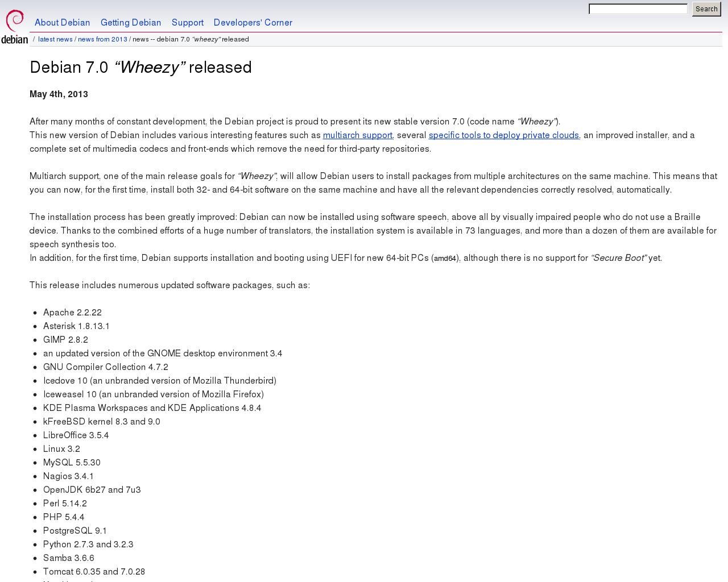Image resolution: width=728 pixels, height=582 pixels.
Task: Open specific tools to deploy private clouds link
Action: click(x=504, y=135)
